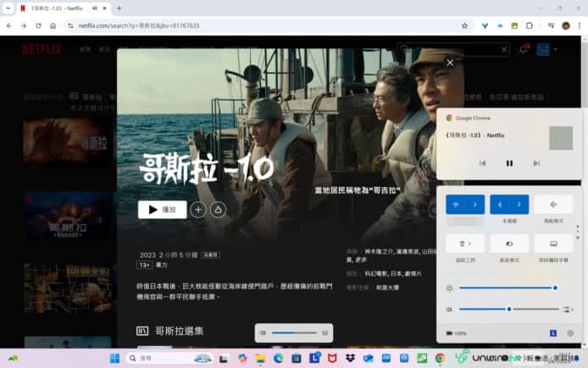View site information icon in address bar

coord(70,26)
